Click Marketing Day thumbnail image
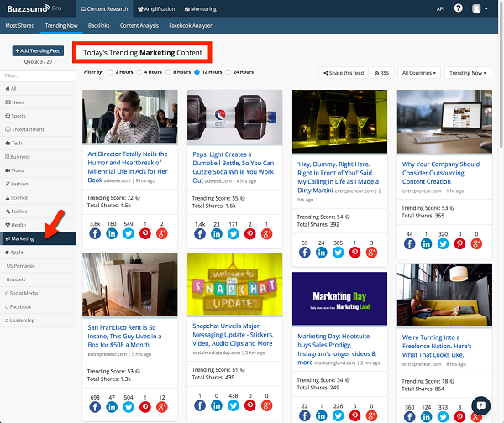Image resolution: width=504 pixels, height=423 pixels. tap(339, 299)
